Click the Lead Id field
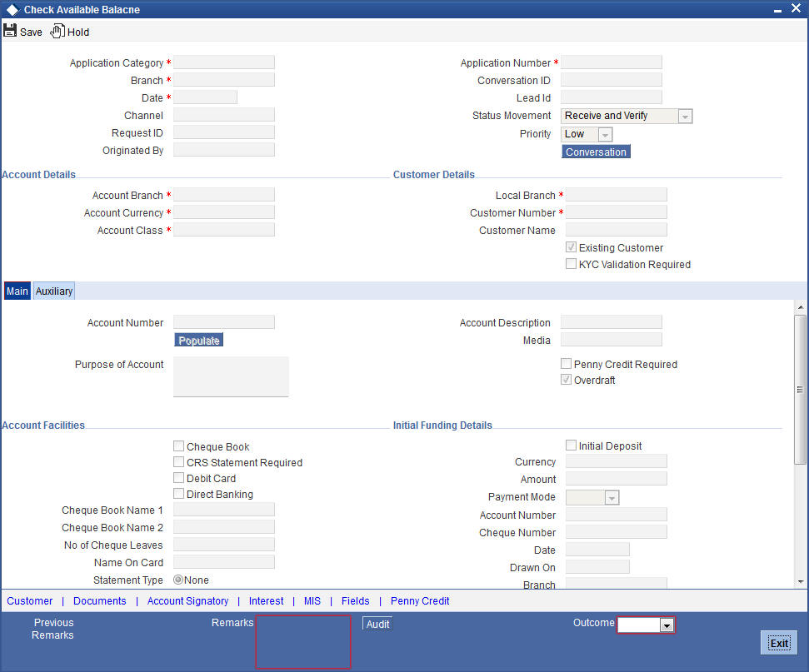 [612, 97]
